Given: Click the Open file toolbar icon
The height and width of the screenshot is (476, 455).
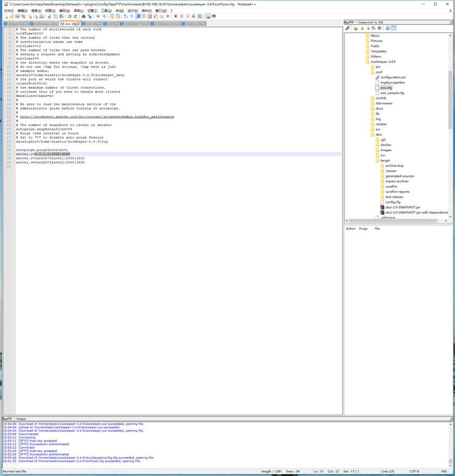Looking at the screenshot, I should 11,17.
